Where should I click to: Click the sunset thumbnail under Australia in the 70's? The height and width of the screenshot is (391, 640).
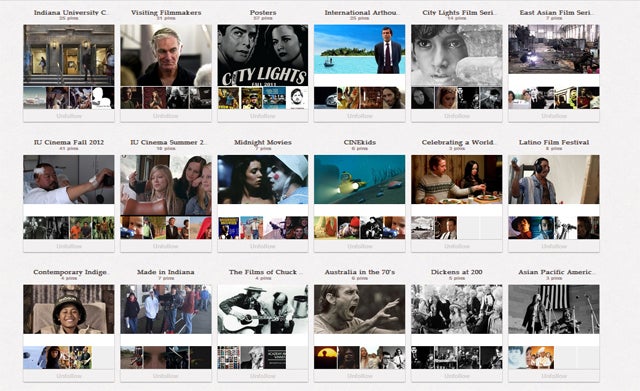tap(325, 358)
